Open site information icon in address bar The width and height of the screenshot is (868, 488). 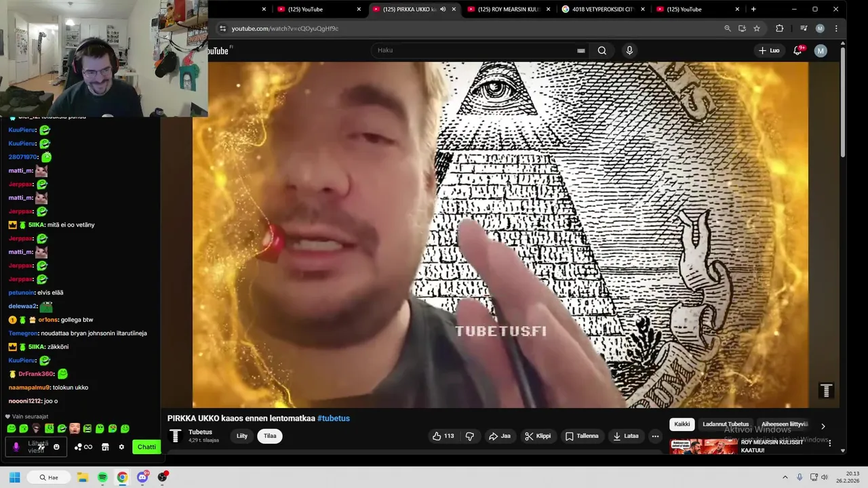[222, 28]
